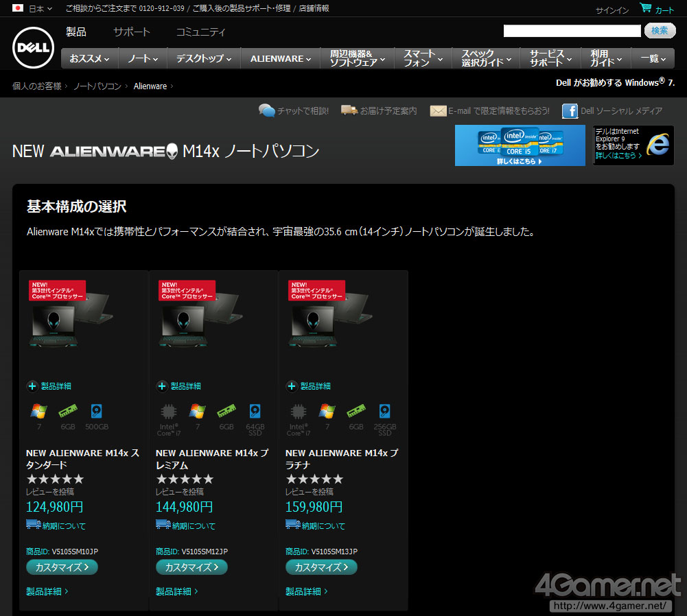The image size is (687, 616).
Task: Click the Dell logo
Action: (34, 47)
